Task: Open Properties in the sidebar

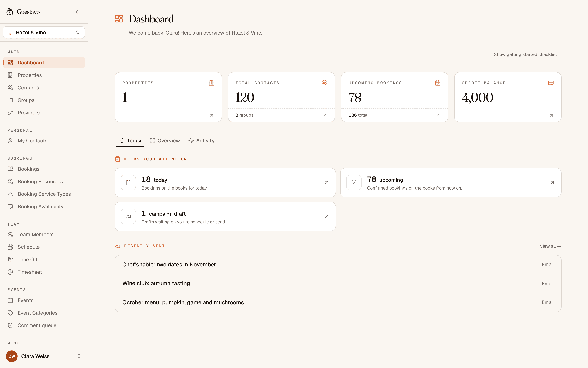Action: pos(44,75)
